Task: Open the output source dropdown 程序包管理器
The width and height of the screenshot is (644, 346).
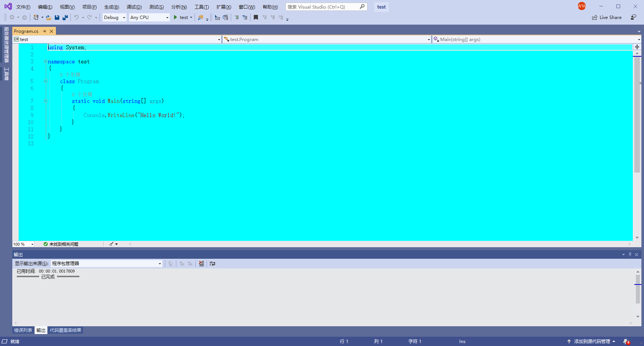Action: (x=107, y=264)
